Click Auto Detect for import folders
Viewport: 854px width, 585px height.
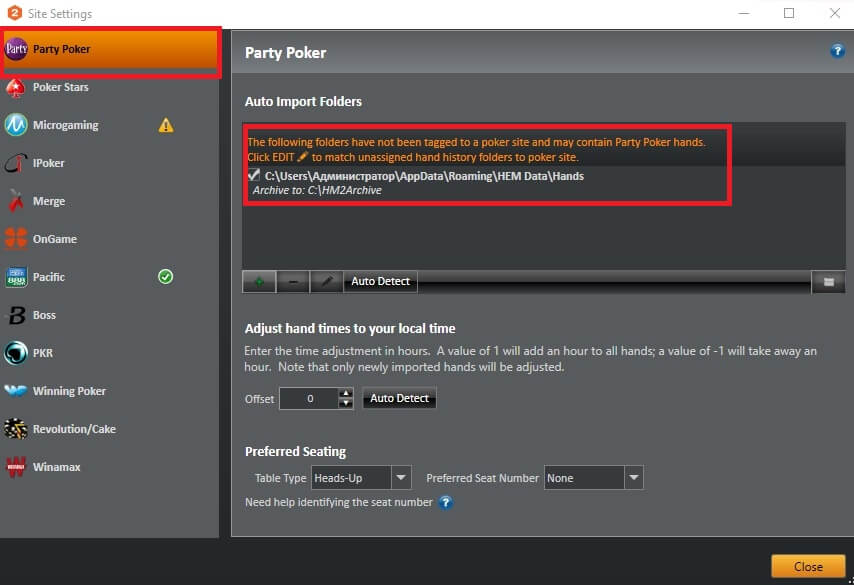click(381, 282)
